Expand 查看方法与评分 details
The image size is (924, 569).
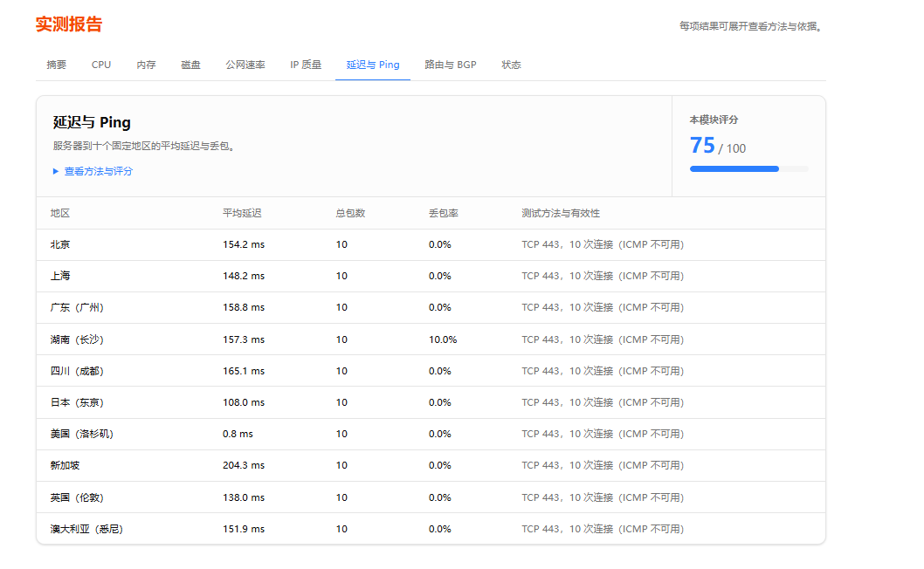pyautogui.click(x=93, y=171)
